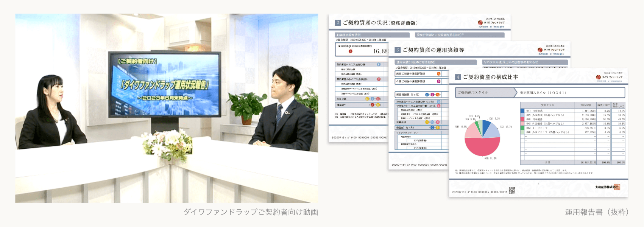Click the 1,414,083円 amount for 日本株式

(x=589, y=111)
